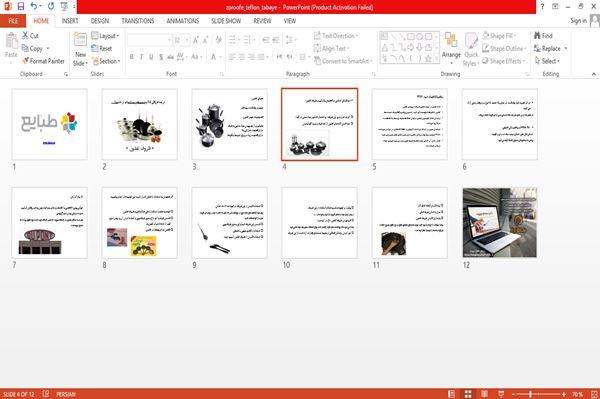Open Text Direction dropdown

[336, 36]
